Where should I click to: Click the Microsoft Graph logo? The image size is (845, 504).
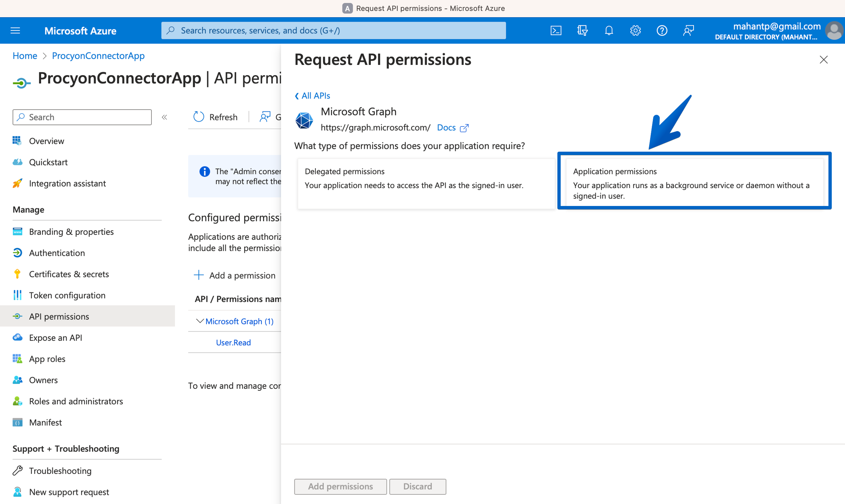coord(304,120)
